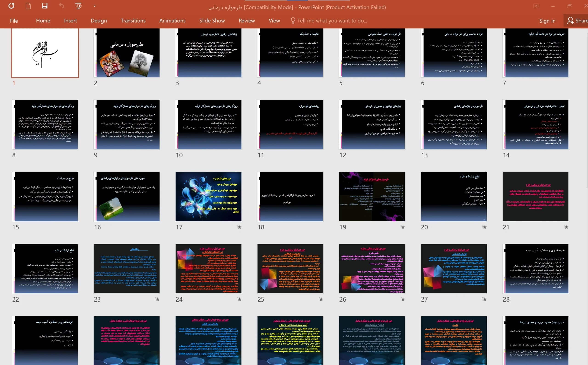Switch to the Transitions tab
Viewport: 588px width, 365px height.
(x=133, y=21)
